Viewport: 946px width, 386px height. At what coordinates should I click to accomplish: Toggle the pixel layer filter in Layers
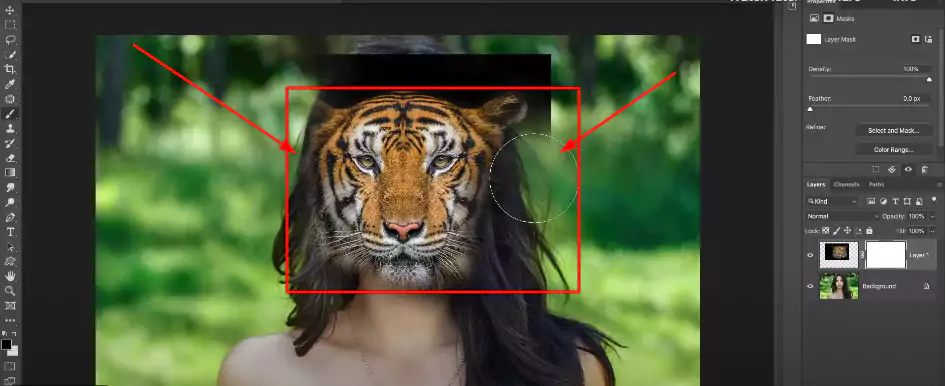(872, 201)
